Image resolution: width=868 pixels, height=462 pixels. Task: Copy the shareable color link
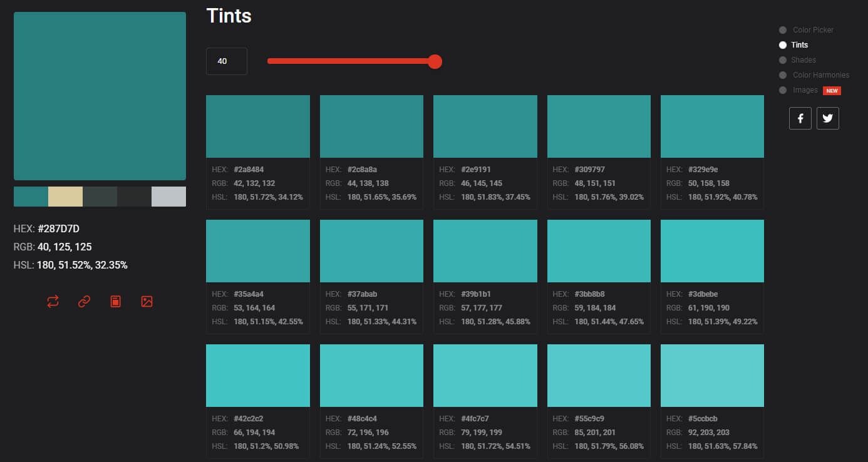pos(84,301)
